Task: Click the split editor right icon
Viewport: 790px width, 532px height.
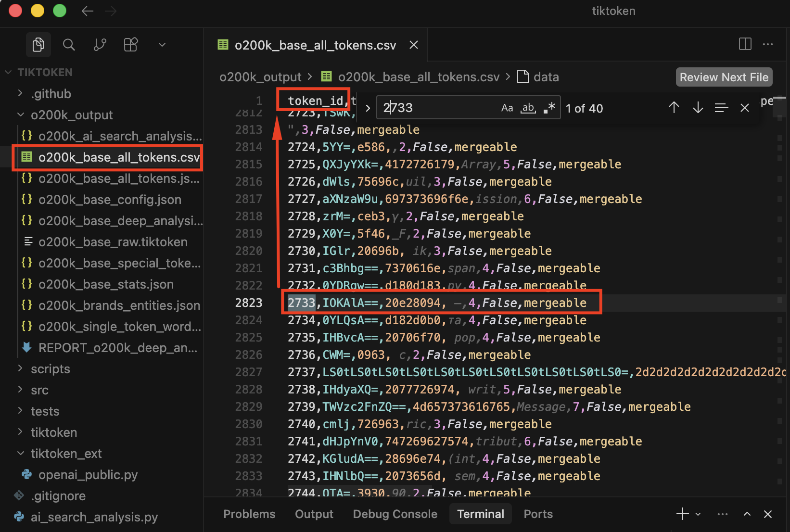Action: point(745,44)
